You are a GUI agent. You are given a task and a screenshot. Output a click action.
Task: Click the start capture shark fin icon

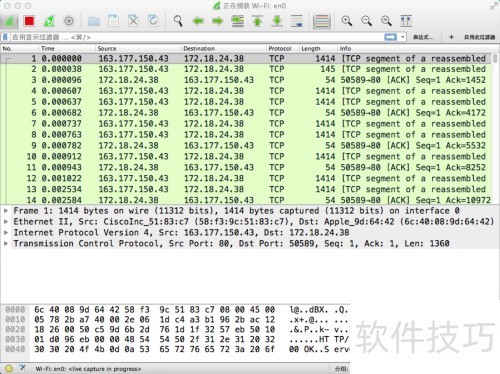(9, 21)
